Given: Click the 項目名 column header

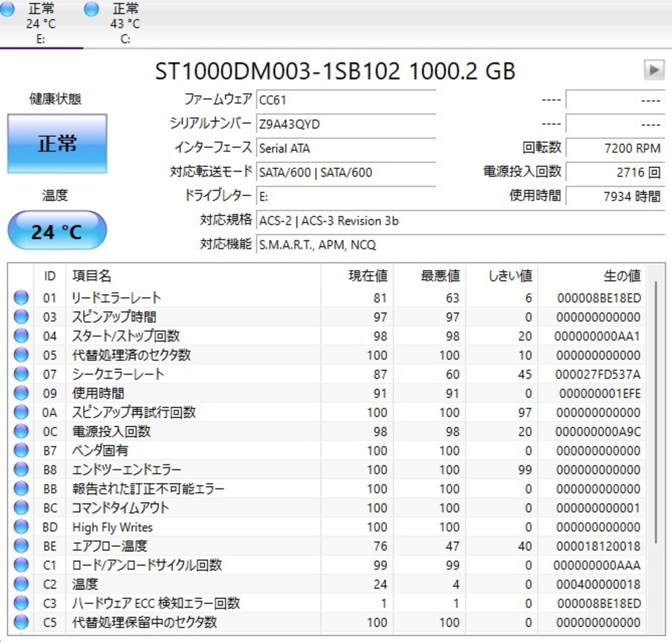Looking at the screenshot, I should coord(92,276).
